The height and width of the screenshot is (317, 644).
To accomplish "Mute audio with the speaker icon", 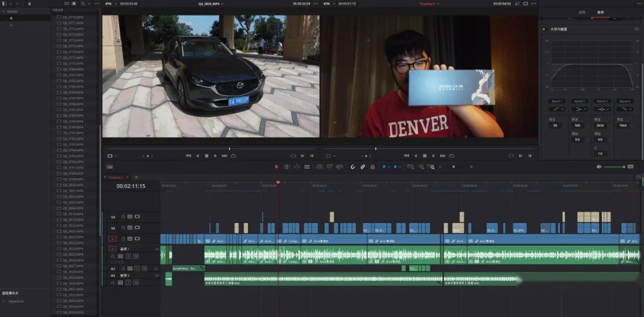I will click(599, 167).
